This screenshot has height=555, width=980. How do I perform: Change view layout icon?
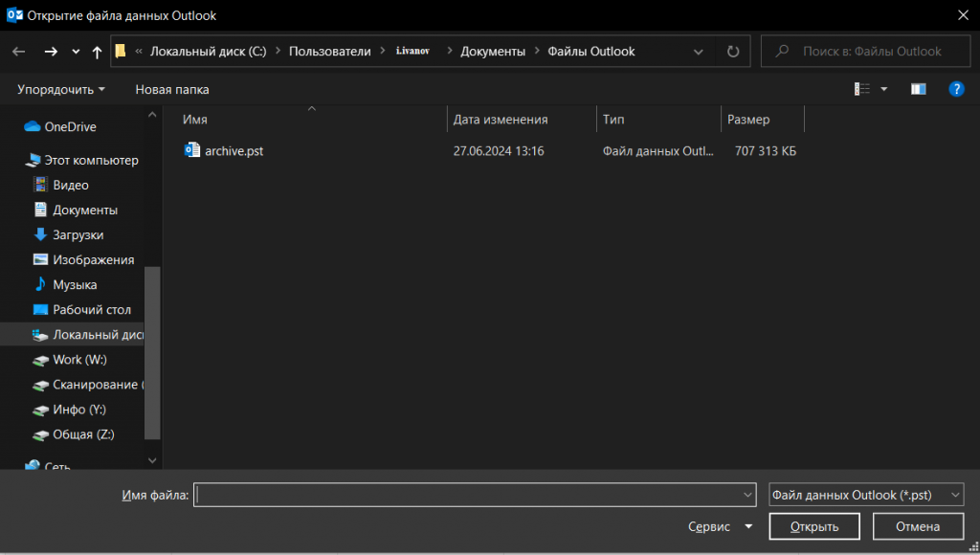pos(862,89)
